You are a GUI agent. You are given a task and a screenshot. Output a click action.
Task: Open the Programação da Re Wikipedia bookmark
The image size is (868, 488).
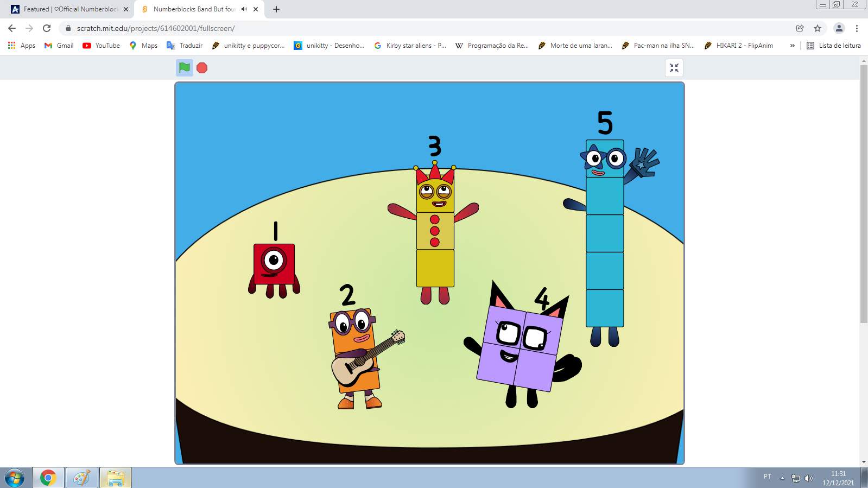[x=492, y=46]
